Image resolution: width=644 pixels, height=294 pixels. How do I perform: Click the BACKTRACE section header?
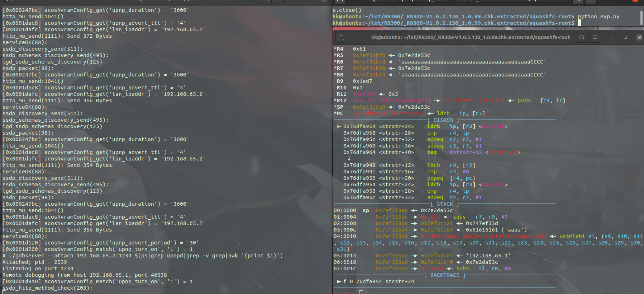coord(445,275)
